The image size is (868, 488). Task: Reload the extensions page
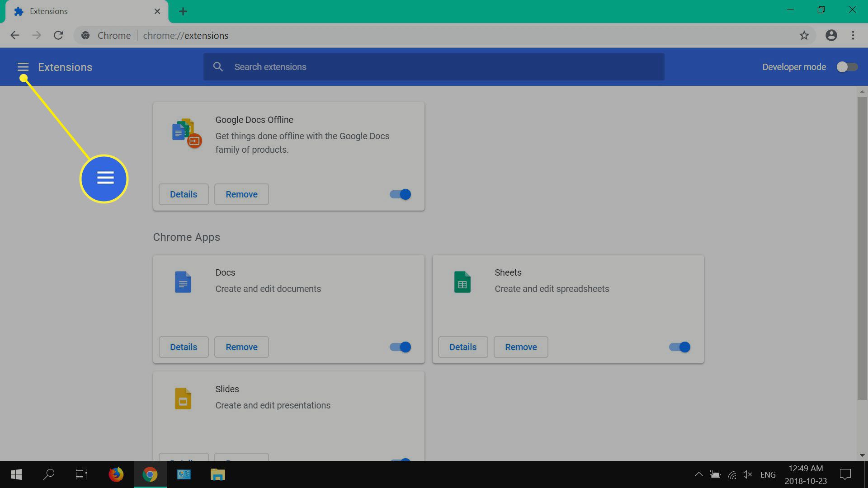pos(58,35)
